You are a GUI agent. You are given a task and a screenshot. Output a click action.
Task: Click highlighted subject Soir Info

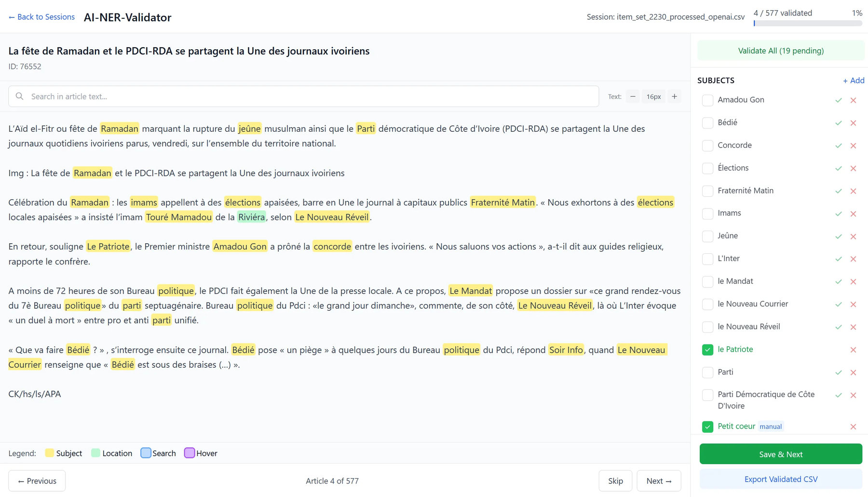click(x=566, y=350)
